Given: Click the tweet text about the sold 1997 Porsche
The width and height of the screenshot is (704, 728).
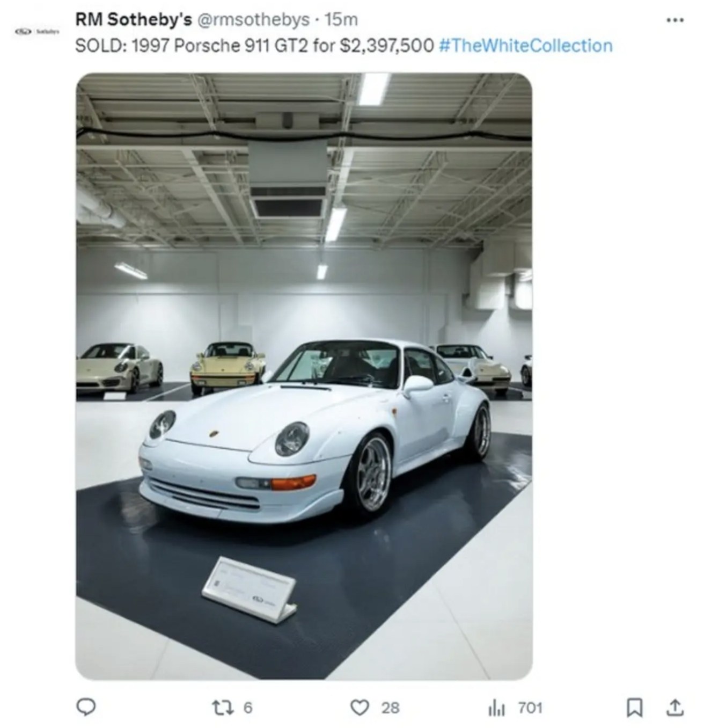Looking at the screenshot, I should [343, 46].
